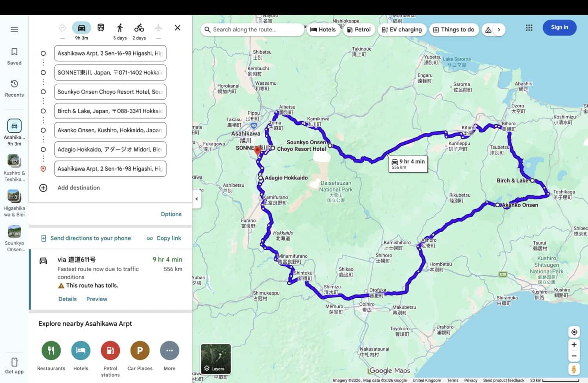Viewport: 588px width, 383px height.
Task: Click the Sign in button
Action: coord(559,27)
